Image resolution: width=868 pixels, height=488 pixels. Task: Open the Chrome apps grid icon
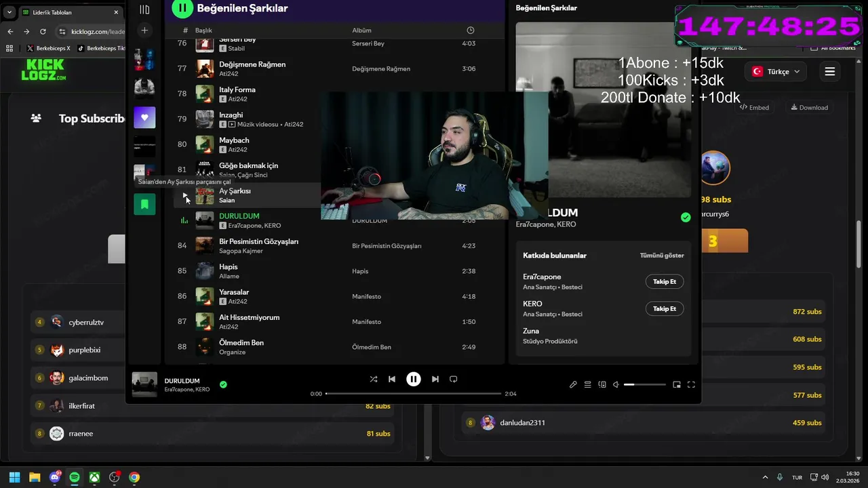click(9, 48)
